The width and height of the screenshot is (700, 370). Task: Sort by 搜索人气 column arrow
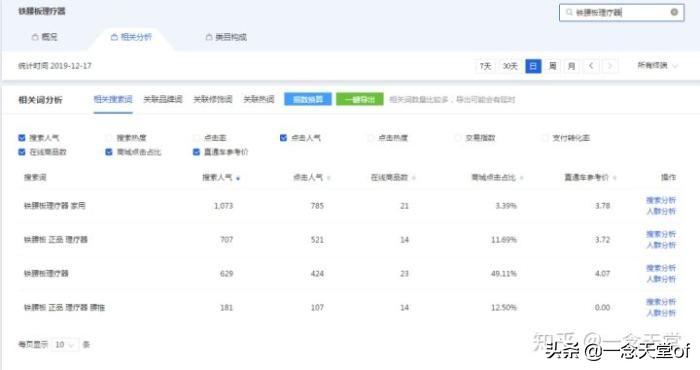[x=238, y=178]
